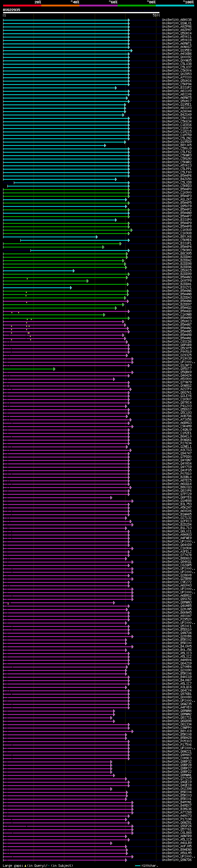This screenshot has height=868, width=197.
Task: Select the UniRef100_B4ZG50 label
Action: (x=177, y=179)
